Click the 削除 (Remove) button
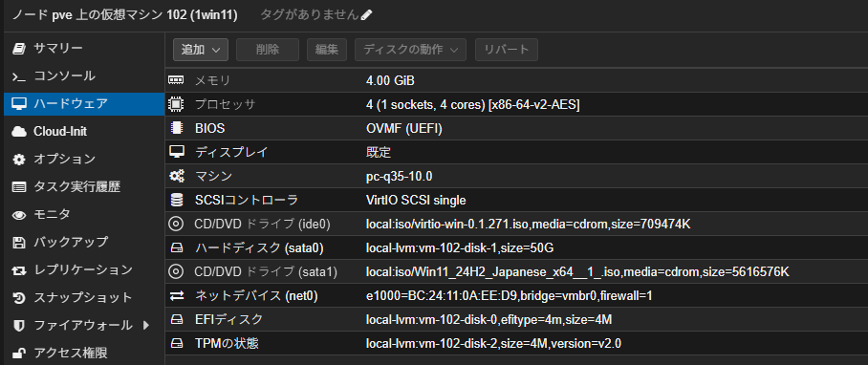Viewport: 868px width, 365px height. click(x=268, y=50)
